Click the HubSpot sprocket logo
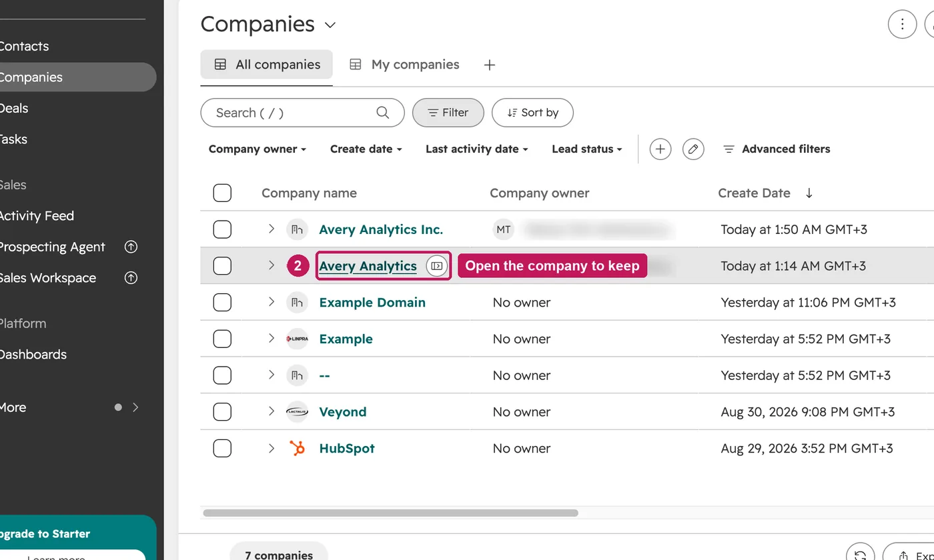The width and height of the screenshot is (934, 560). (x=298, y=449)
